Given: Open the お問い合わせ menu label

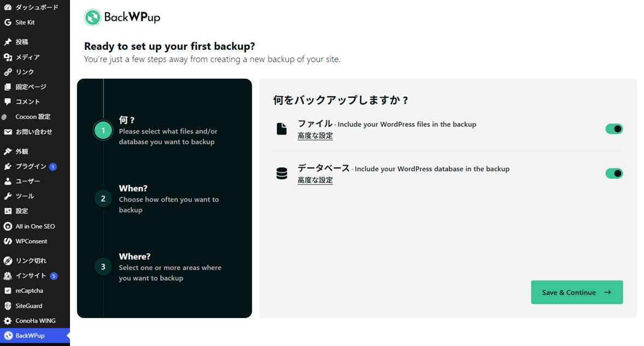Looking at the screenshot, I should (34, 132).
